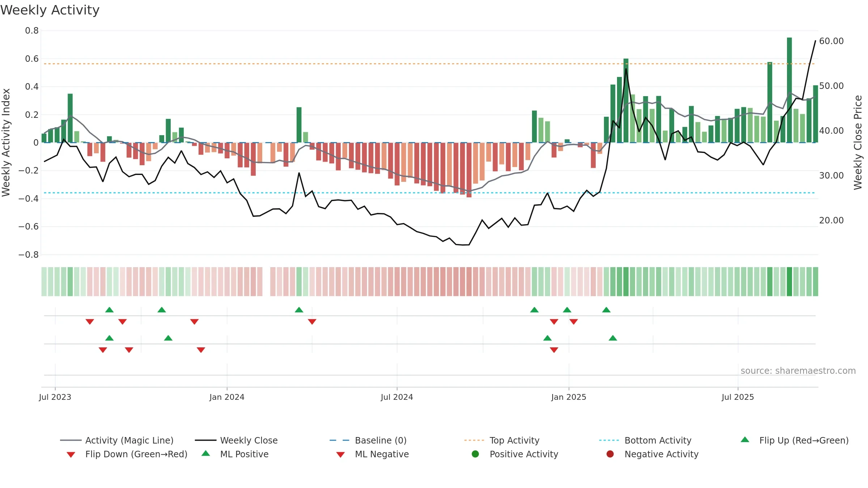Image resolution: width=868 pixels, height=488 pixels.
Task: Click the 0.8 left axis tick label
Action: [32, 31]
